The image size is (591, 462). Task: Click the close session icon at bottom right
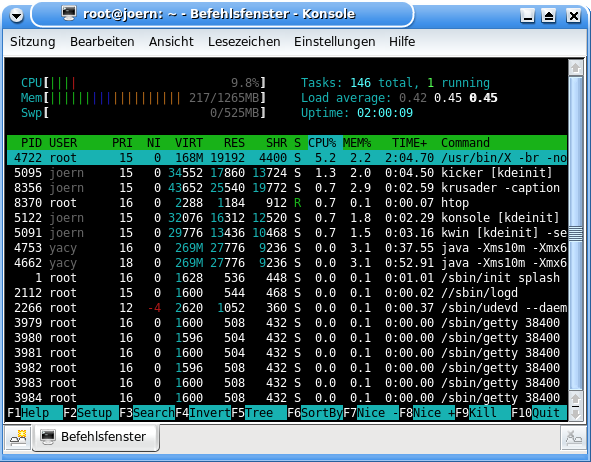pos(573,438)
